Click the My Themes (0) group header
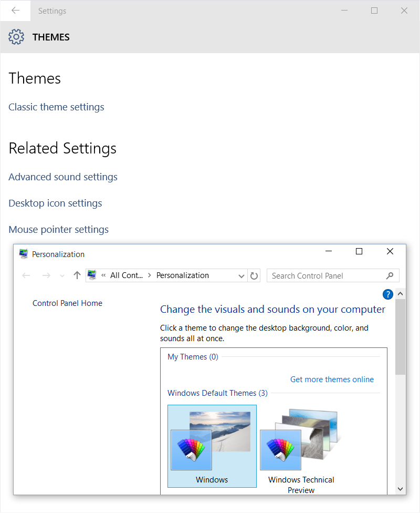420x513 pixels. click(193, 356)
